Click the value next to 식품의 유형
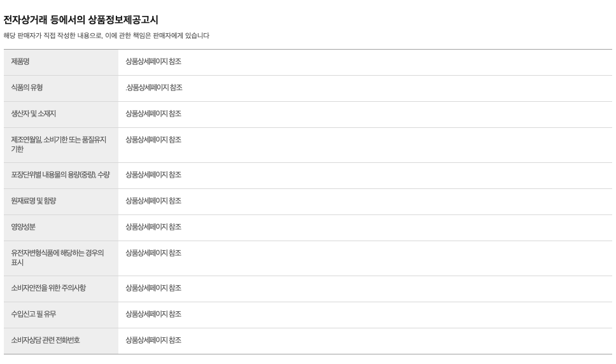Viewport: 616px width, 364px height. click(x=154, y=88)
